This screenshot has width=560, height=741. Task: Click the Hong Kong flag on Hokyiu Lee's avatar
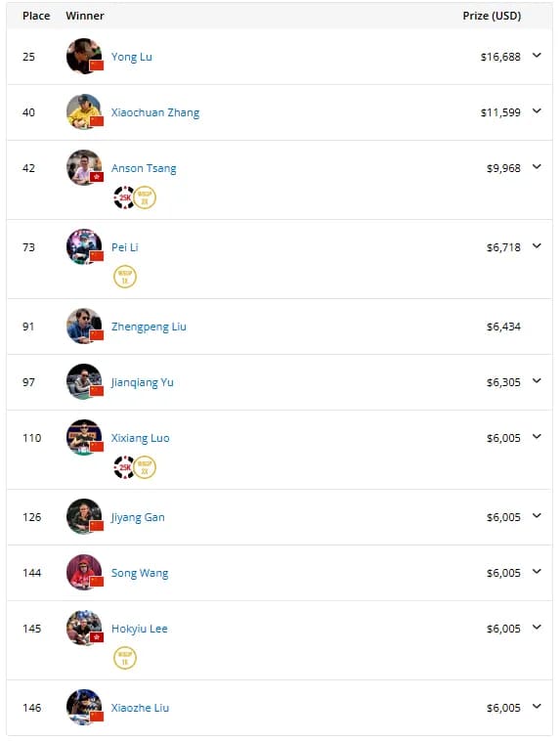click(97, 637)
